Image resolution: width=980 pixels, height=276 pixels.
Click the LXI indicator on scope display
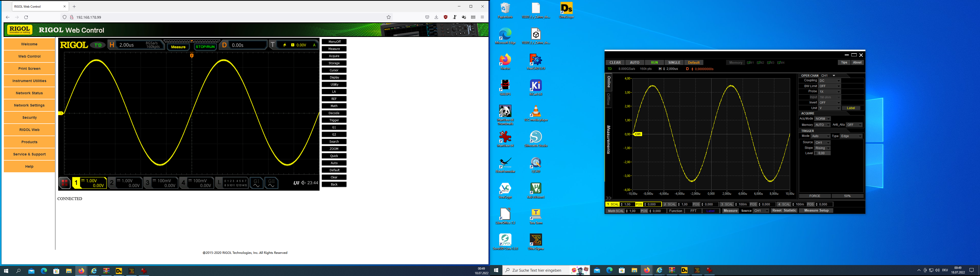tap(296, 183)
